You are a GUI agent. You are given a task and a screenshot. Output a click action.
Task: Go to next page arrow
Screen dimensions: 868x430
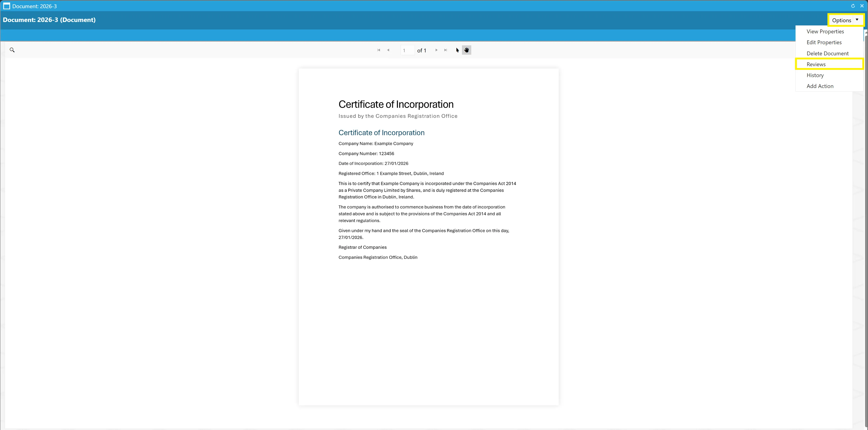436,50
